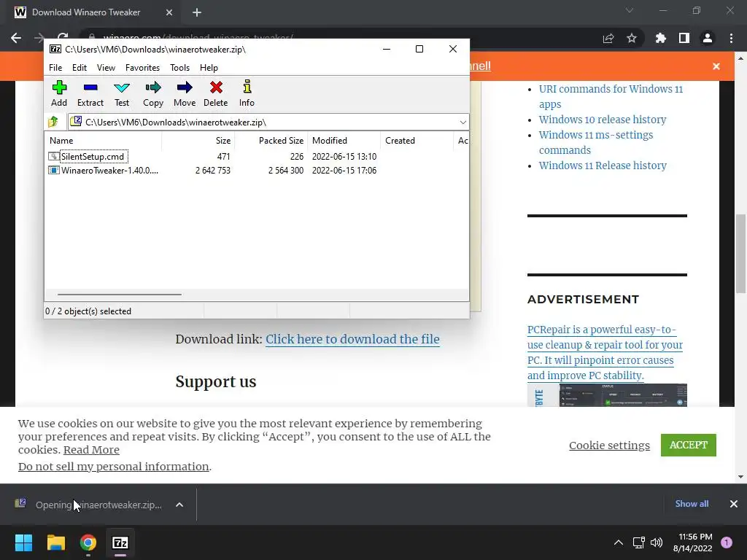The height and width of the screenshot is (560, 747).
Task: Click the ACCEPT cookies button
Action: [x=688, y=445]
